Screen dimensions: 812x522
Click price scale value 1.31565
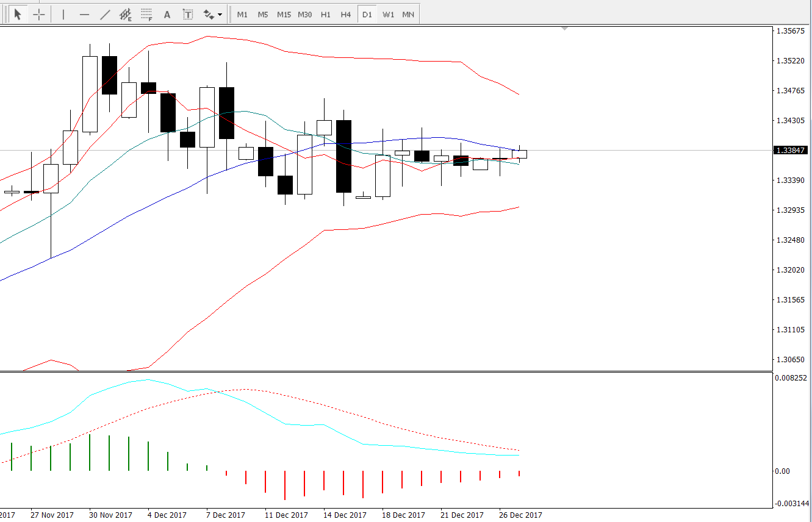click(791, 300)
